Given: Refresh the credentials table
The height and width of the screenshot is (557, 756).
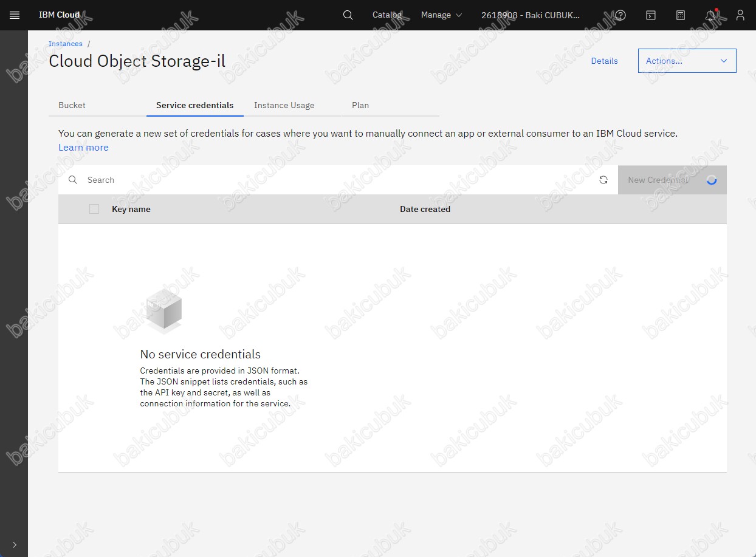Looking at the screenshot, I should coord(603,180).
